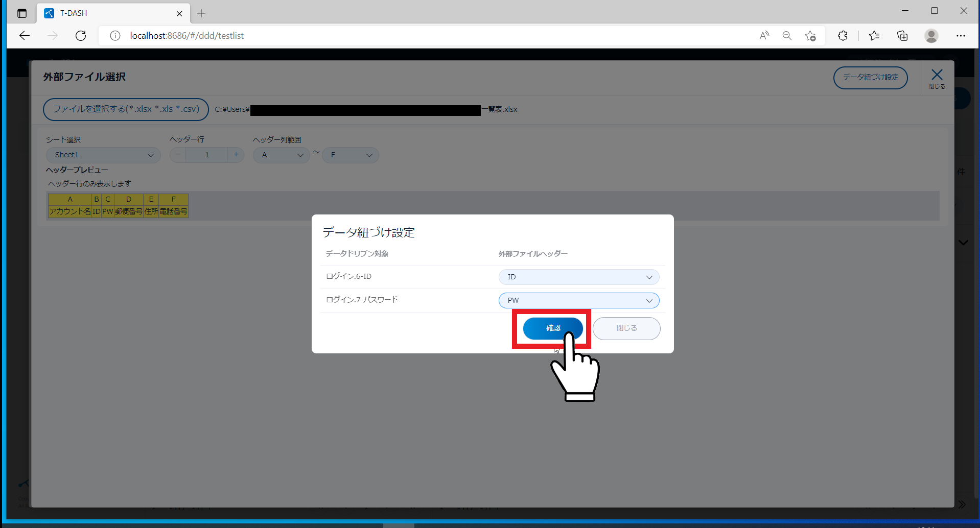The height and width of the screenshot is (528, 980).
Task: Refresh the page with reload icon
Action: click(81, 36)
